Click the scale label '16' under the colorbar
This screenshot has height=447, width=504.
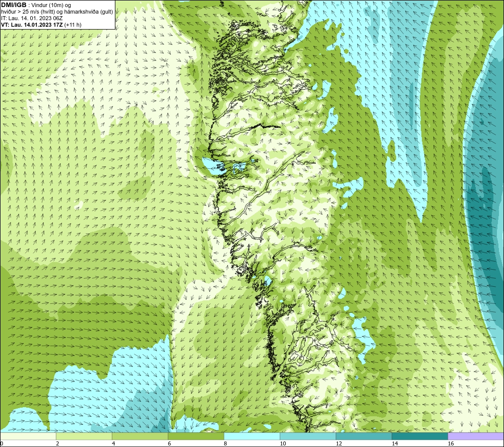(x=451, y=444)
